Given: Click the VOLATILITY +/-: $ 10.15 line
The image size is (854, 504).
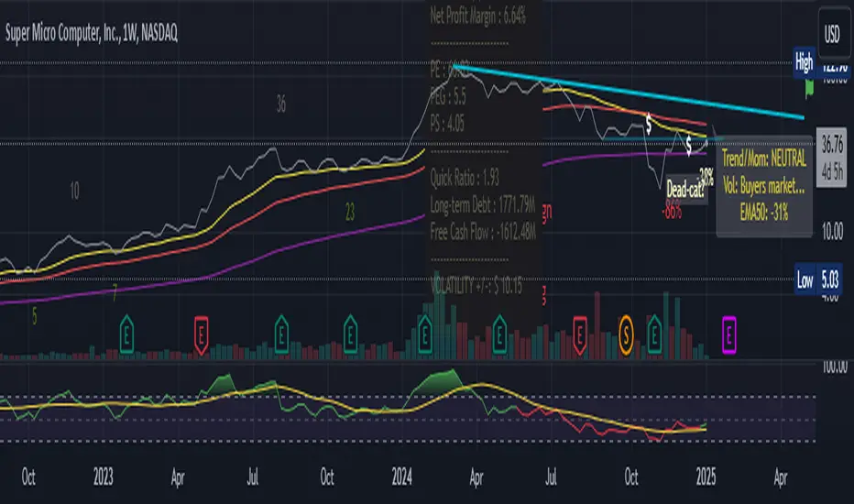Looking at the screenshot, I should point(476,285).
